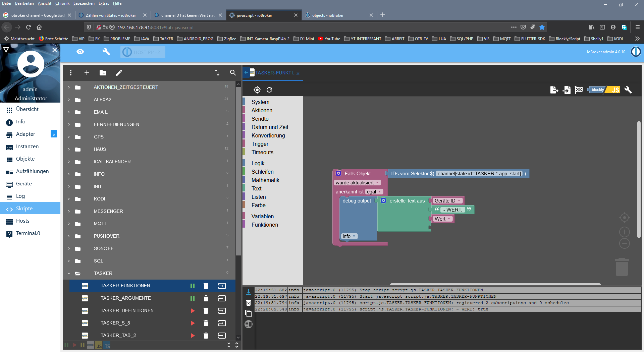Open Instanzen in the left sidebar
The image size is (644, 352).
click(x=27, y=146)
